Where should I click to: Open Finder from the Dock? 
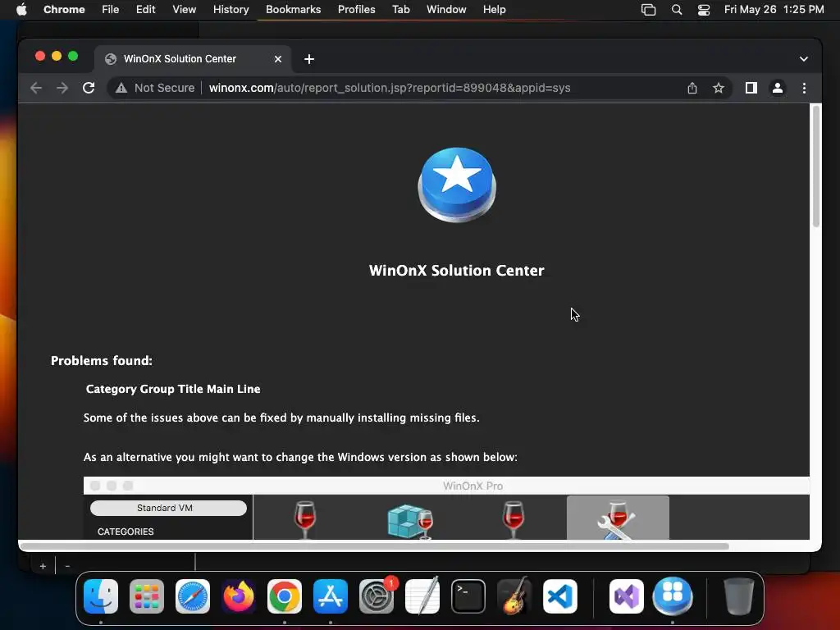point(101,596)
